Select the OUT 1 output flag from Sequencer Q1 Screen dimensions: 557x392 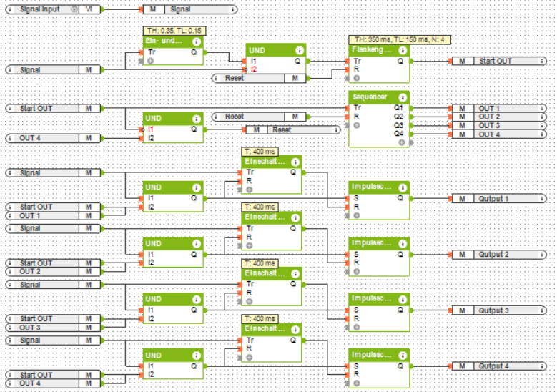pos(499,109)
